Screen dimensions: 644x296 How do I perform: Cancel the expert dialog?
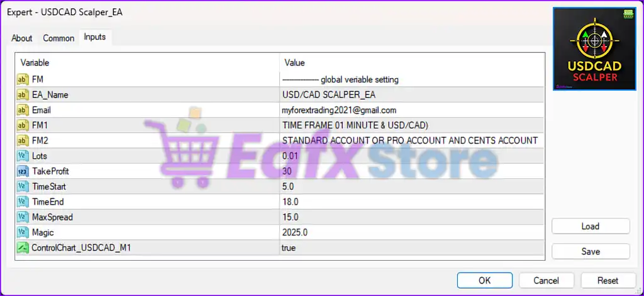[547, 280]
